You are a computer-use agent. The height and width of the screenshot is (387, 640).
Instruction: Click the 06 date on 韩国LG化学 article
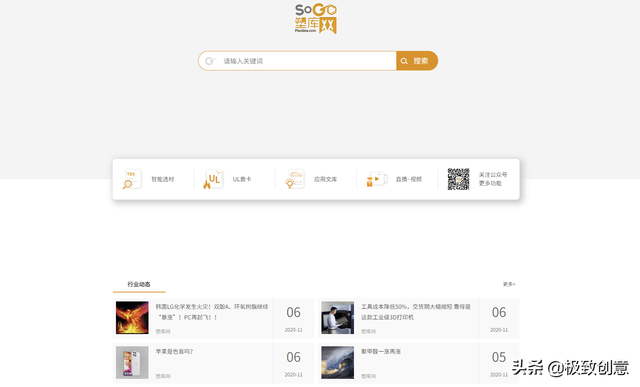(x=293, y=312)
